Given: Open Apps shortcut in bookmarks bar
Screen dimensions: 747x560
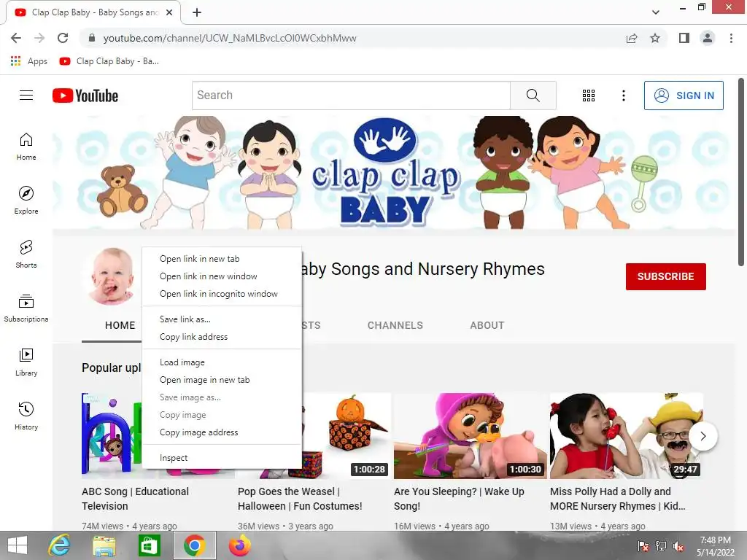Looking at the screenshot, I should click(28, 61).
